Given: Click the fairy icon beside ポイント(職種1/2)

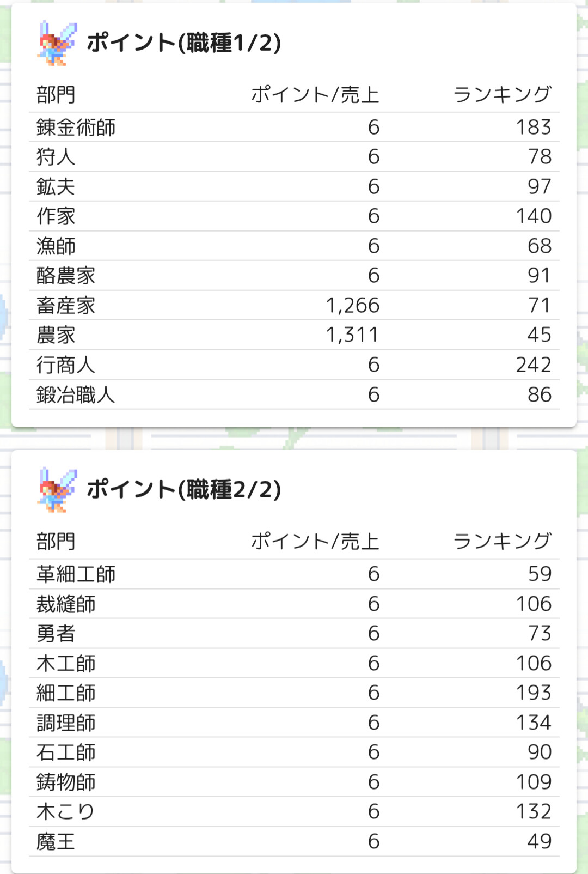Looking at the screenshot, I should pyautogui.click(x=57, y=43).
